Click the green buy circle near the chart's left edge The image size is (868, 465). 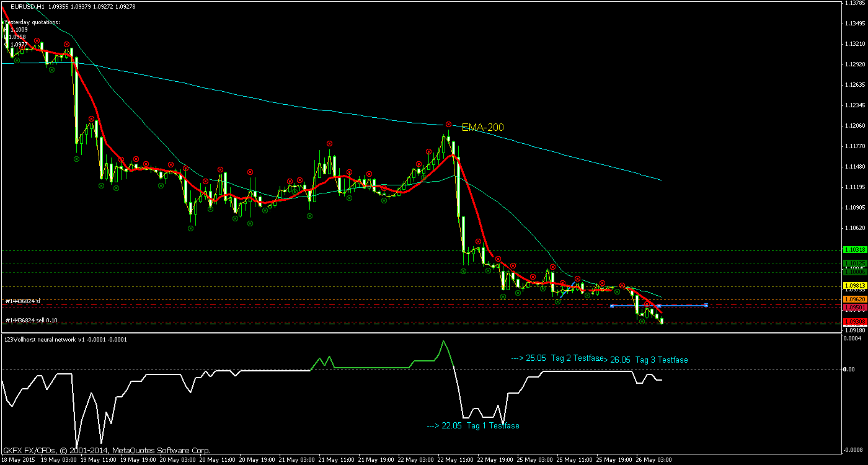[17, 60]
